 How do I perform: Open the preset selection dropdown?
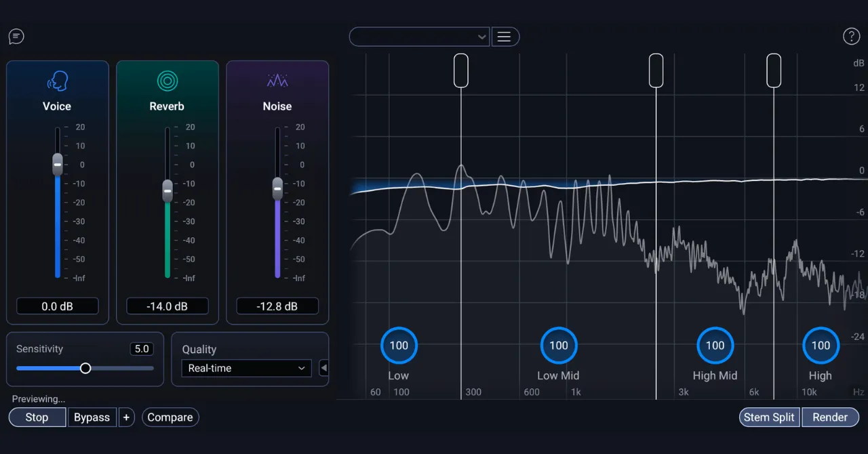[419, 37]
